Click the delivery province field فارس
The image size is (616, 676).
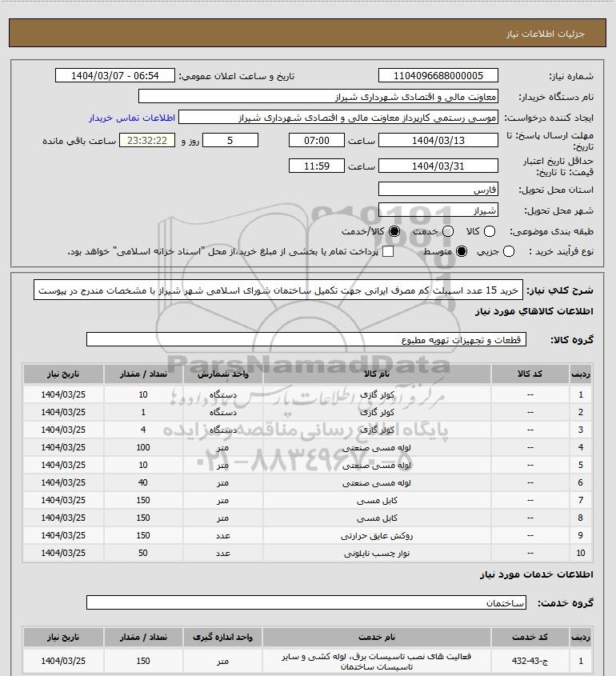tap(438, 190)
